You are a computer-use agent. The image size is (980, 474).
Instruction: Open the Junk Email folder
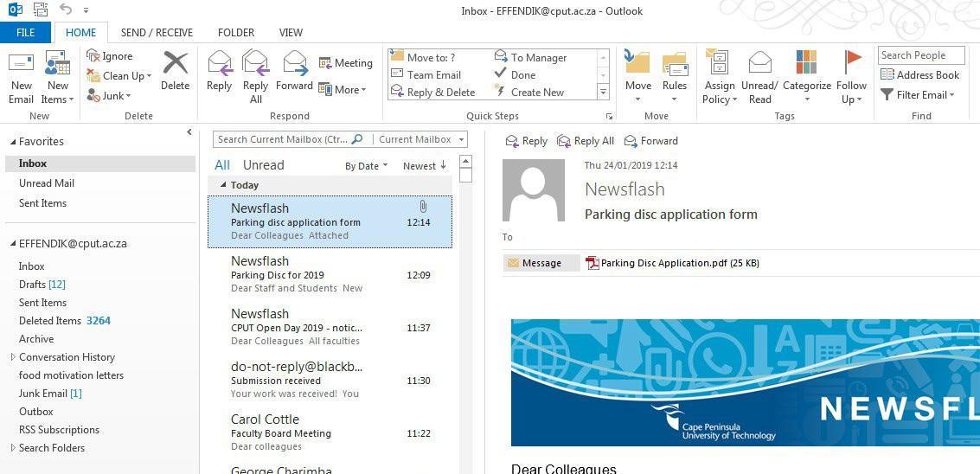click(50, 394)
